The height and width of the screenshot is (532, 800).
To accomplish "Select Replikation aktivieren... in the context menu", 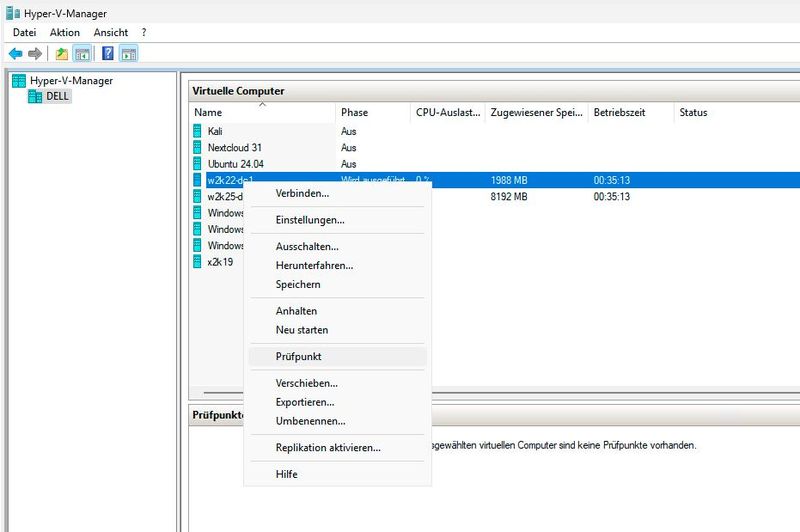I will [x=337, y=447].
